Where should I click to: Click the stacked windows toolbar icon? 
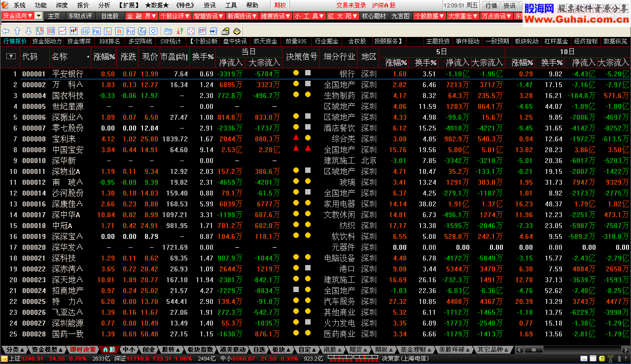pyautogui.click(x=85, y=31)
